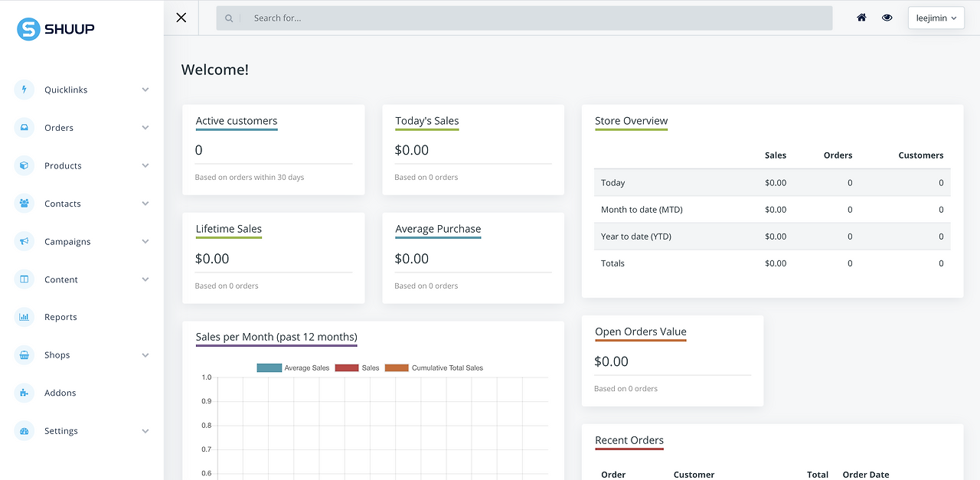Open the Campaigns megaphone icon
Viewport: 980px width, 480px height.
click(x=24, y=241)
